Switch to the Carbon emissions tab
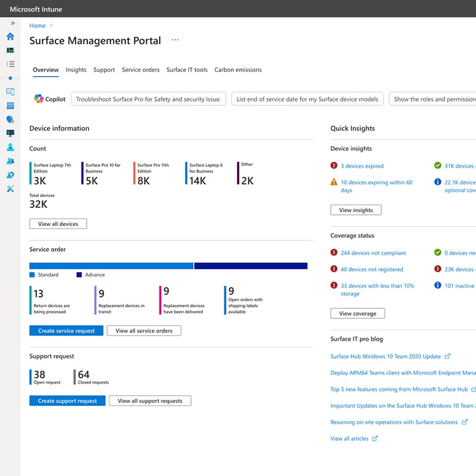This screenshot has height=476, width=476. point(238,70)
